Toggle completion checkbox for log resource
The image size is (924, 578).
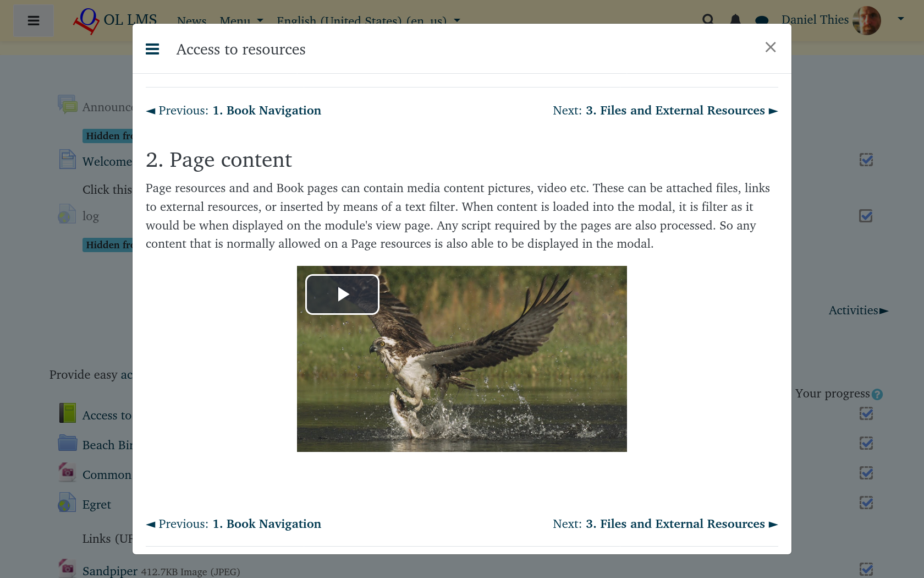(866, 216)
